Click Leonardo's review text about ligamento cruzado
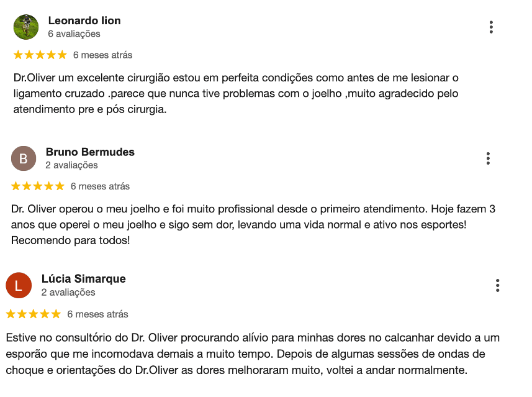The image size is (532, 397). [x=236, y=93]
